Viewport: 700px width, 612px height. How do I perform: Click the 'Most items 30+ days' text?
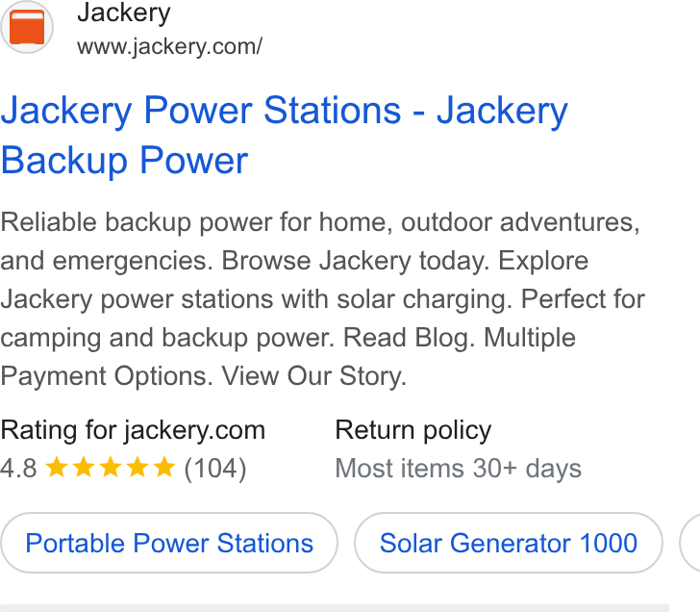click(x=459, y=469)
